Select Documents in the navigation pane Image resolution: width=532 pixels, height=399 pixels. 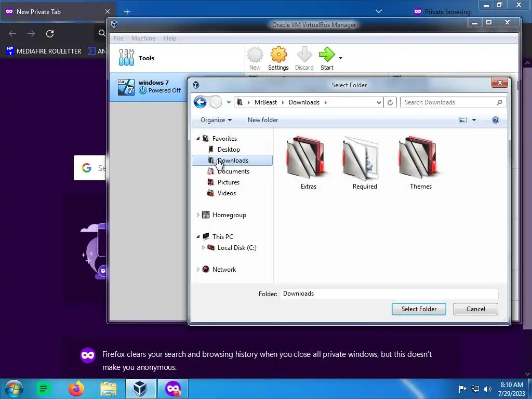coord(233,171)
